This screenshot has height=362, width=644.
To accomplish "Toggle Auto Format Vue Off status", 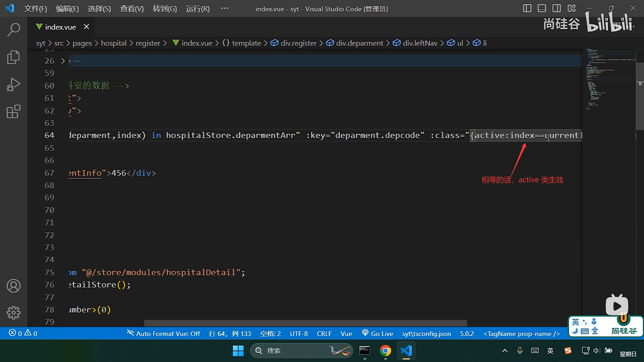I will click(163, 334).
